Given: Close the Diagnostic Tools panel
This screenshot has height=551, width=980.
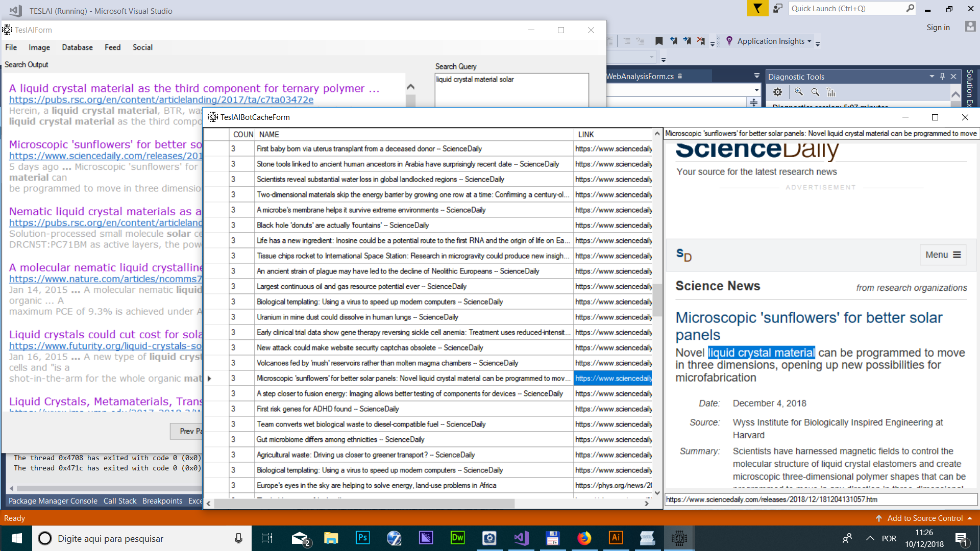Looking at the screenshot, I should (953, 77).
